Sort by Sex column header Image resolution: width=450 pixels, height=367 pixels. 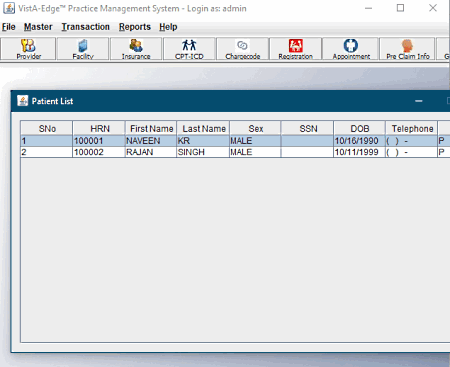[255, 129]
